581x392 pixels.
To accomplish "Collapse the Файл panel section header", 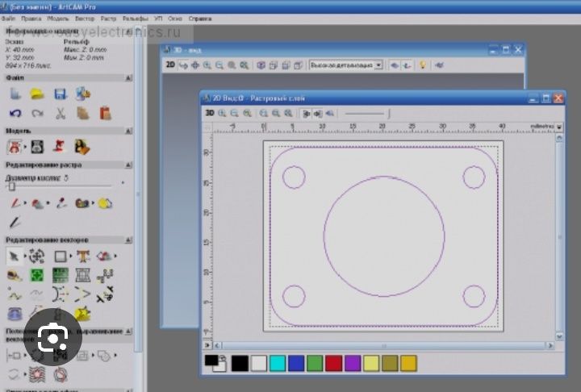I will point(127,78).
